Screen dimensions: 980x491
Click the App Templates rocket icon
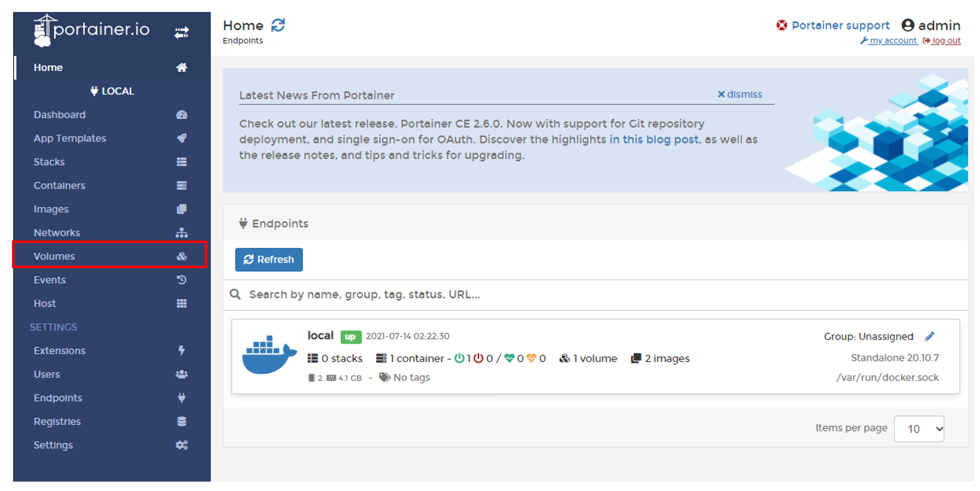tap(181, 138)
